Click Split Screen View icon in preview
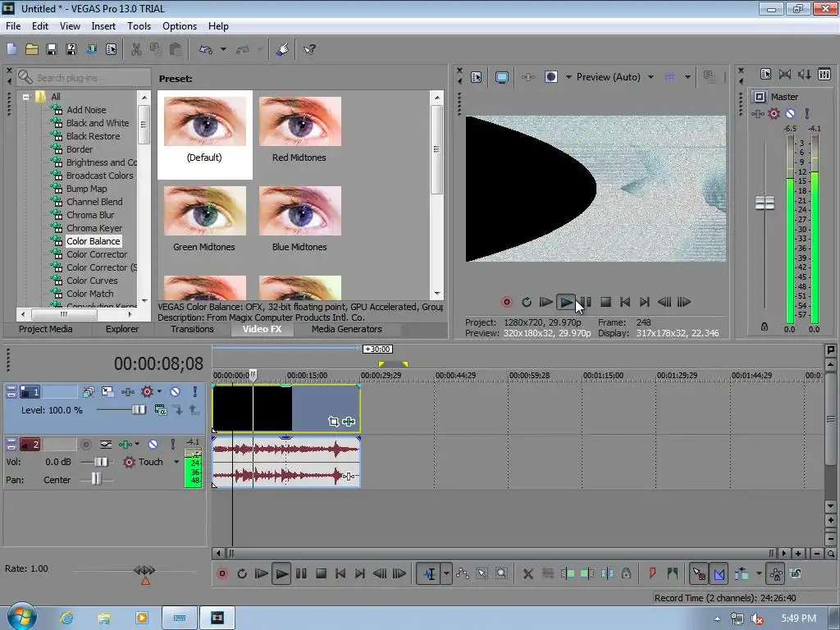This screenshot has width=840, height=630. click(550, 77)
